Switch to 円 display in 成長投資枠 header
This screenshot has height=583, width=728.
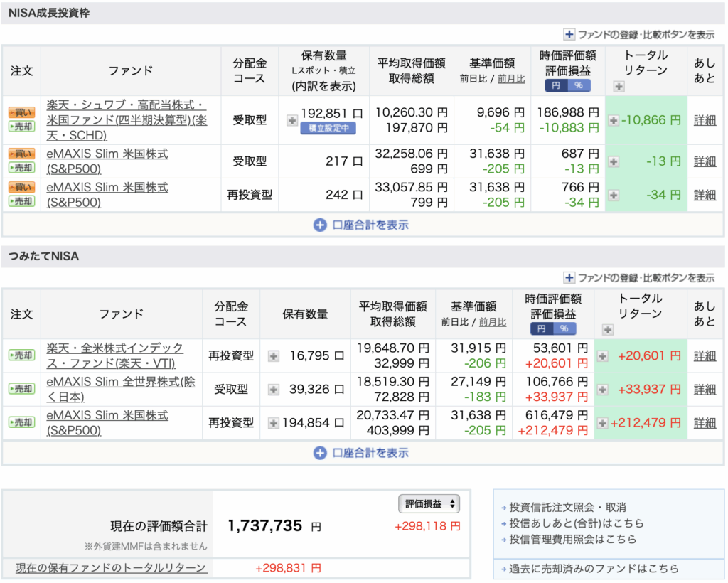point(556,85)
